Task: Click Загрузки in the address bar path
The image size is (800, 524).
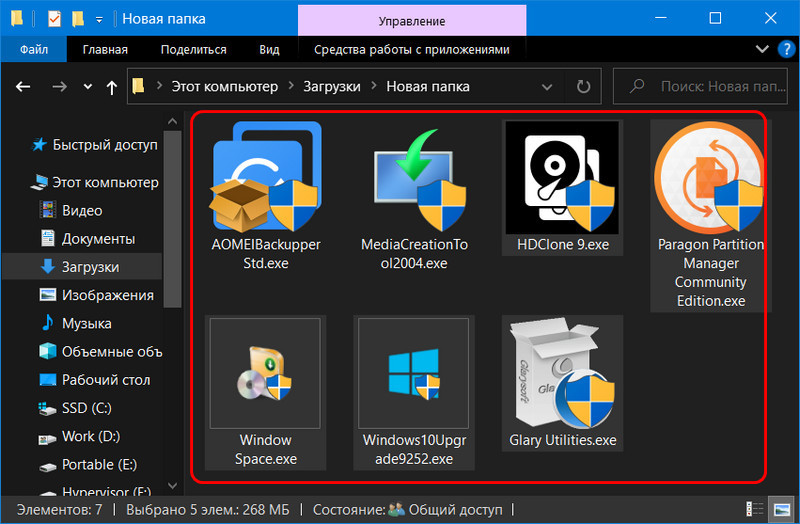Action: click(x=332, y=87)
